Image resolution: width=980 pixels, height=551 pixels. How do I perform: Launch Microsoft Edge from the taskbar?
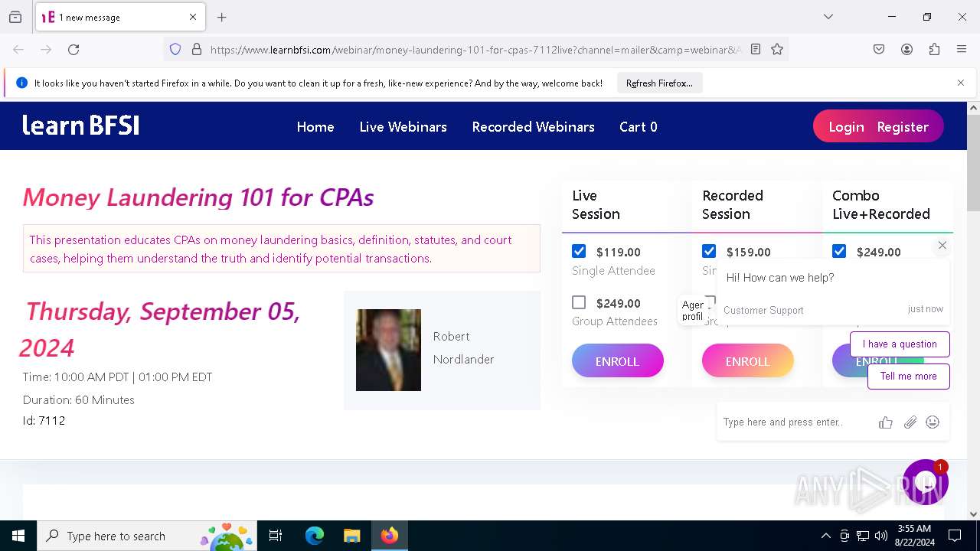coord(315,536)
